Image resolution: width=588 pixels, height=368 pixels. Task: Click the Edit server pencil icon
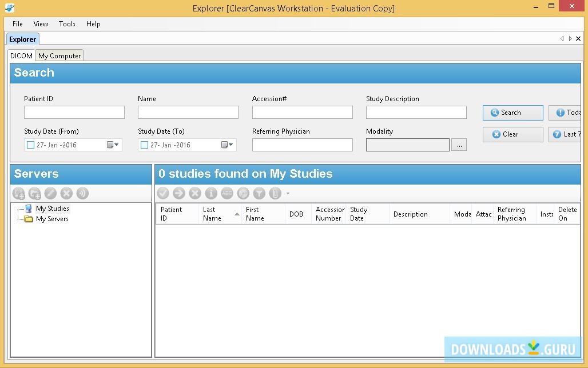pos(51,193)
